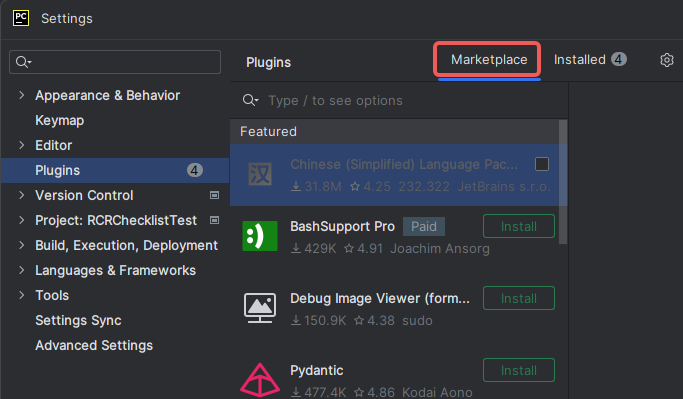Click the PyCharm logo icon in title bar

(21, 18)
